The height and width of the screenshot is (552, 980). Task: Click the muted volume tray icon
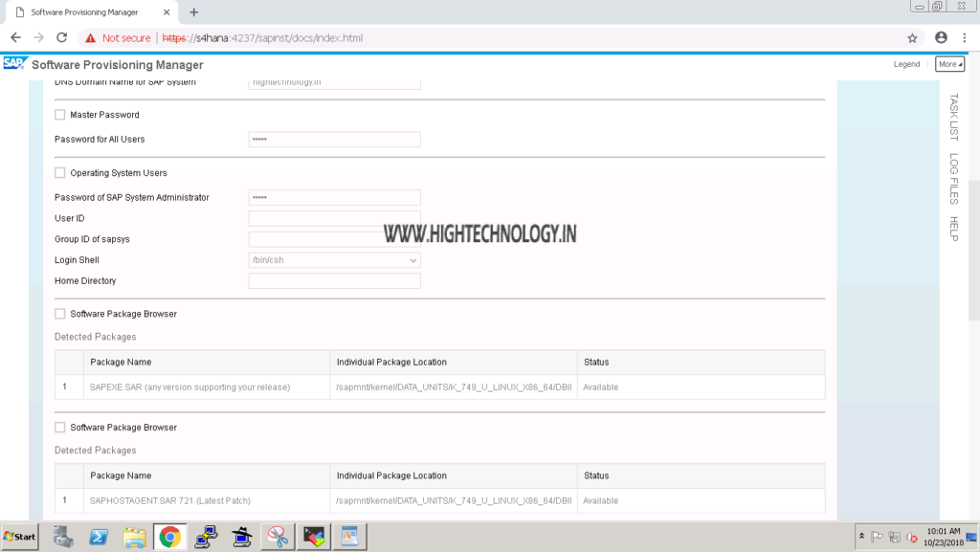tap(912, 537)
